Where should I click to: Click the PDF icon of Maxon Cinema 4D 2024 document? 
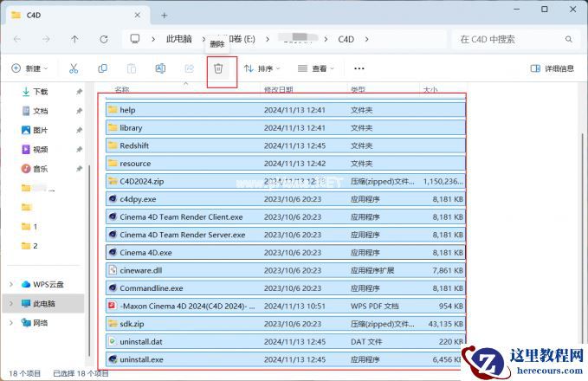(112, 306)
